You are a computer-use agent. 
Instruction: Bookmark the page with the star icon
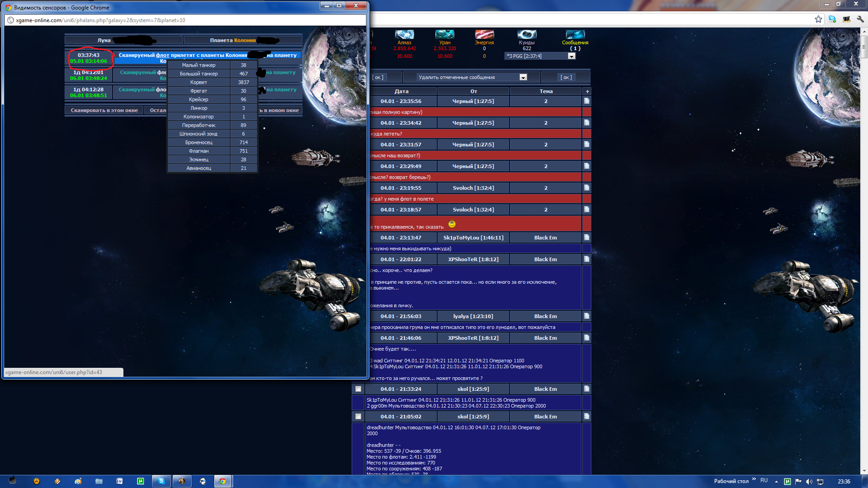(818, 19)
